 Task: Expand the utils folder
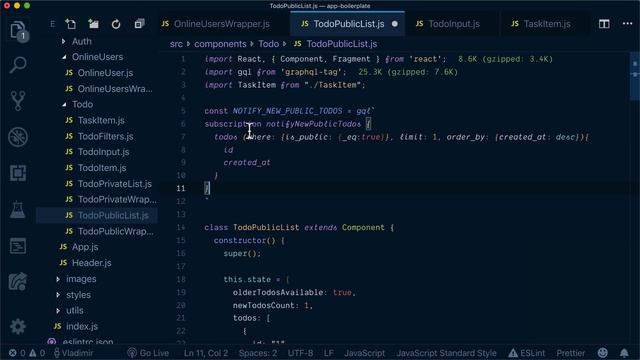tap(75, 310)
